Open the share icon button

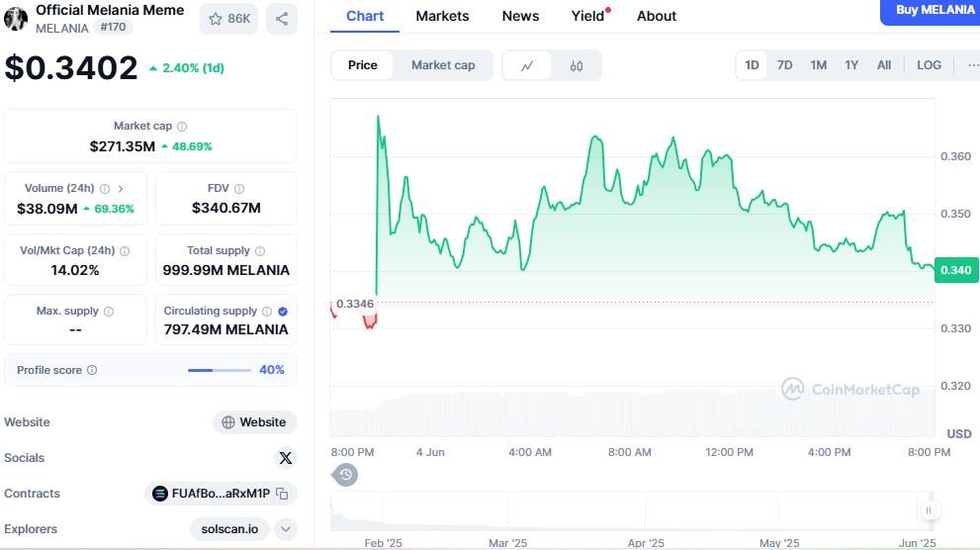coord(282,19)
